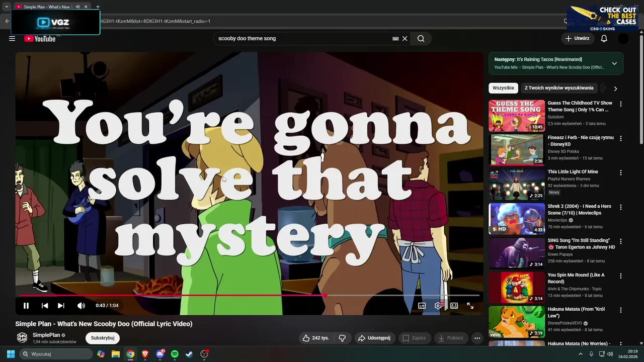The image size is (644, 362).
Task: Open options menu for 'You Spin Me Round'
Action: (x=620, y=276)
